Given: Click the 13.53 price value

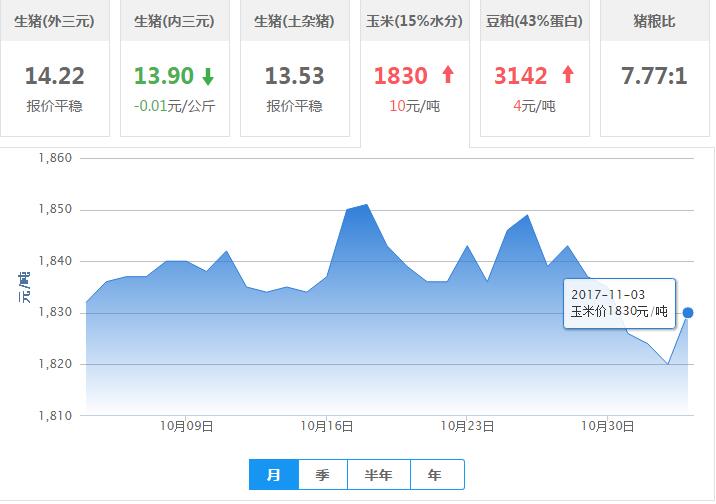Looking at the screenshot, I should (x=295, y=76).
